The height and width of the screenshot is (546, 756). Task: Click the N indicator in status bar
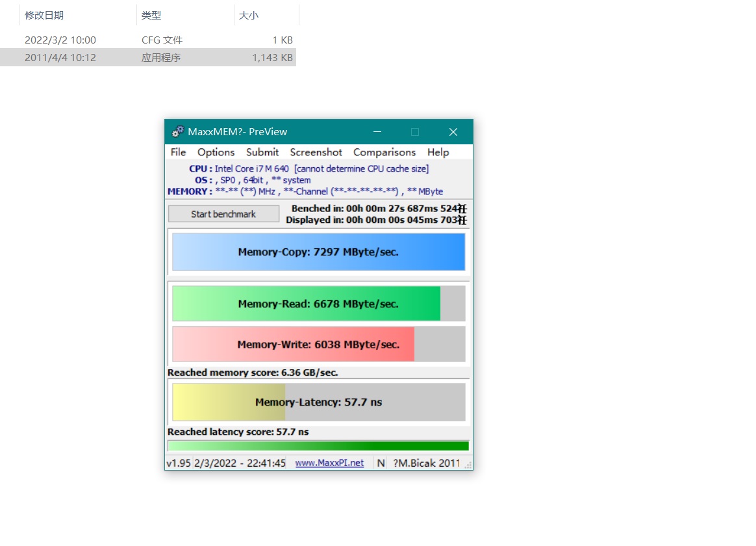point(380,463)
